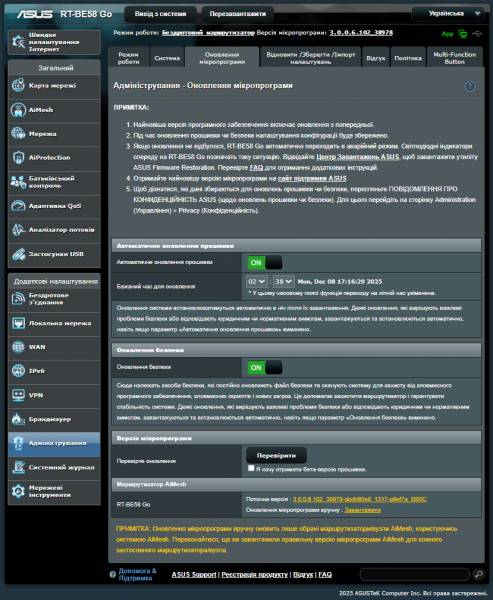Open the update minute dropdown 38
Screen dimensions: 493x600
coord(284,282)
